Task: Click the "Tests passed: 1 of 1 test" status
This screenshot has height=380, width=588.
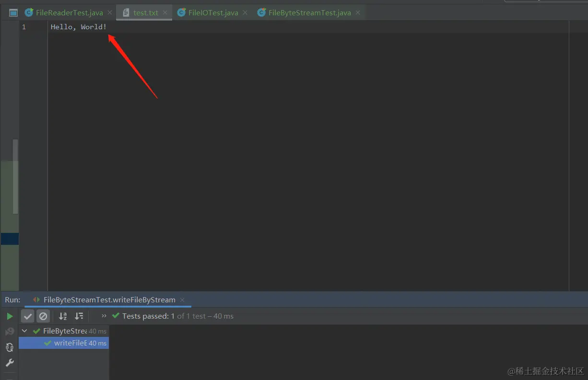Action: [177, 316]
